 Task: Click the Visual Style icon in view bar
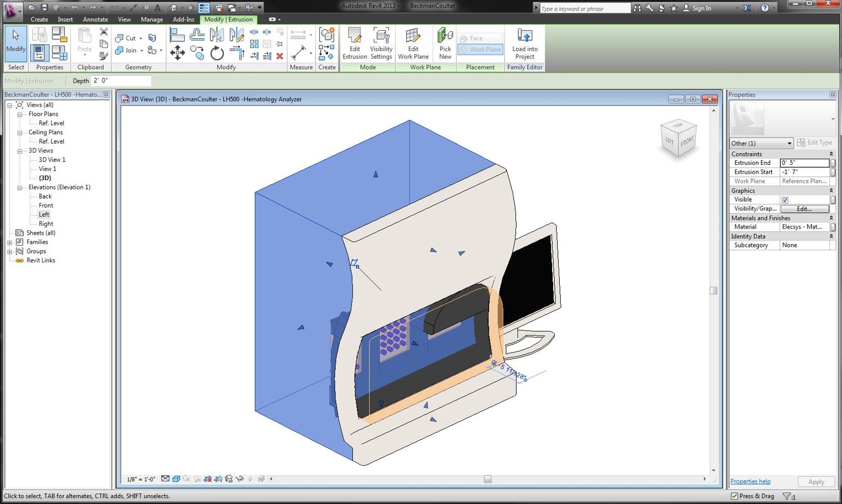[176, 479]
